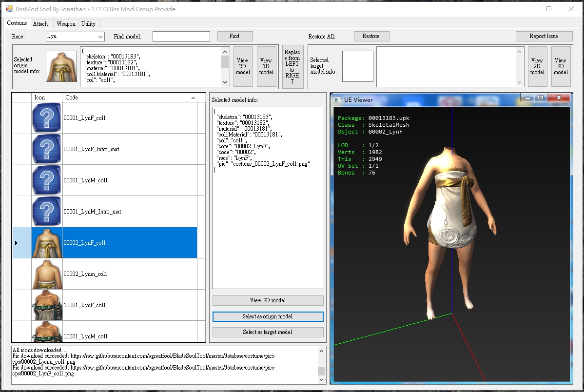The image size is (584, 392).
Task: Sort the list by the Code column header
Action: tap(129, 98)
